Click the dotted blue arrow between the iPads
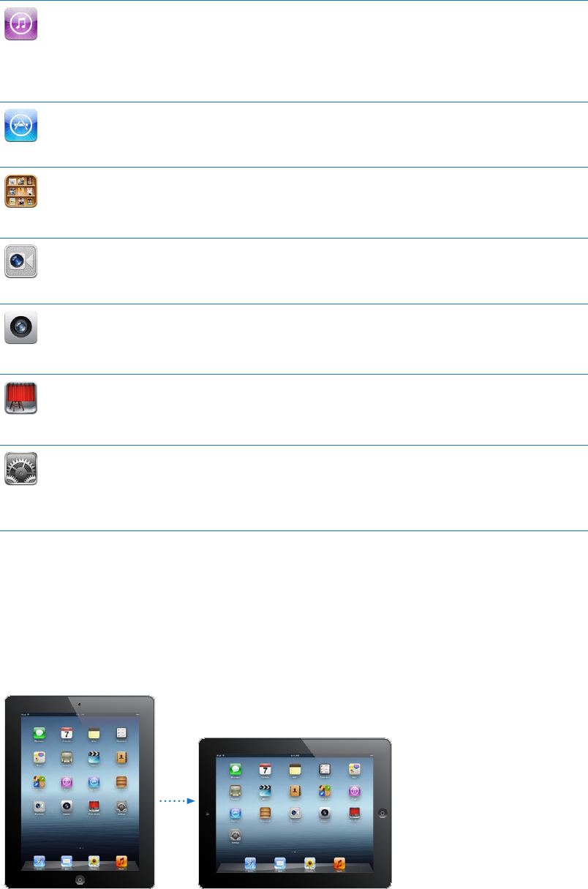 click(x=178, y=801)
